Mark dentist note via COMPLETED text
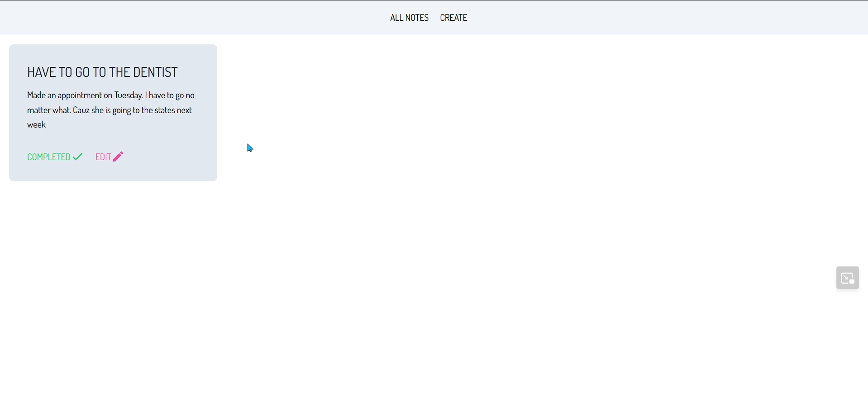 (48, 157)
